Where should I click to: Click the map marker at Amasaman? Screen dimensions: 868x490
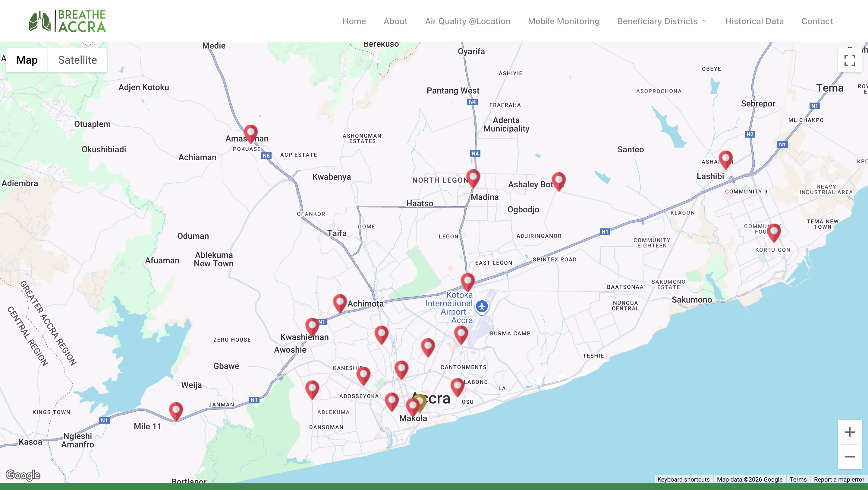click(x=251, y=132)
